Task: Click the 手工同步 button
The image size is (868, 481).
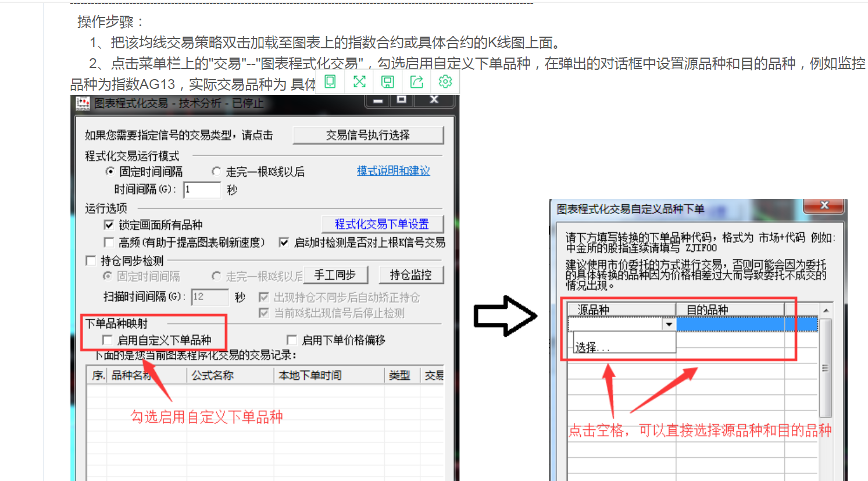Action: (x=335, y=275)
